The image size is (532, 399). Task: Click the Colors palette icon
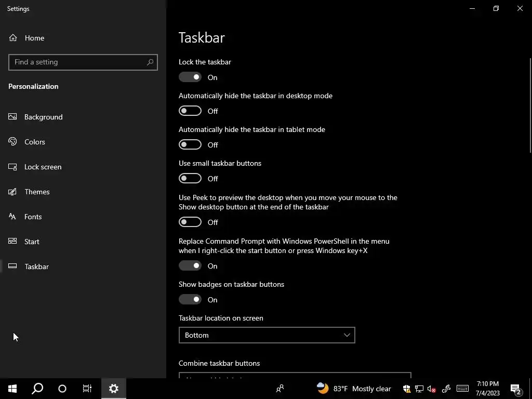click(x=12, y=141)
